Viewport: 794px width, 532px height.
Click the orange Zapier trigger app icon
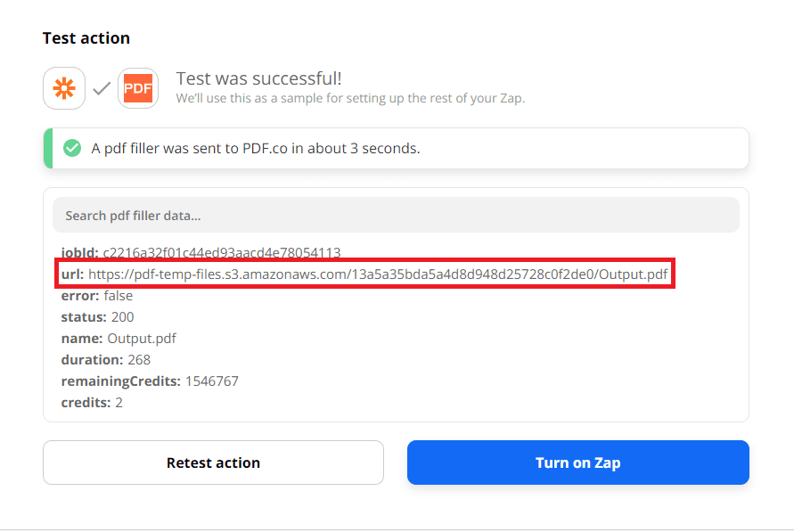click(64, 88)
